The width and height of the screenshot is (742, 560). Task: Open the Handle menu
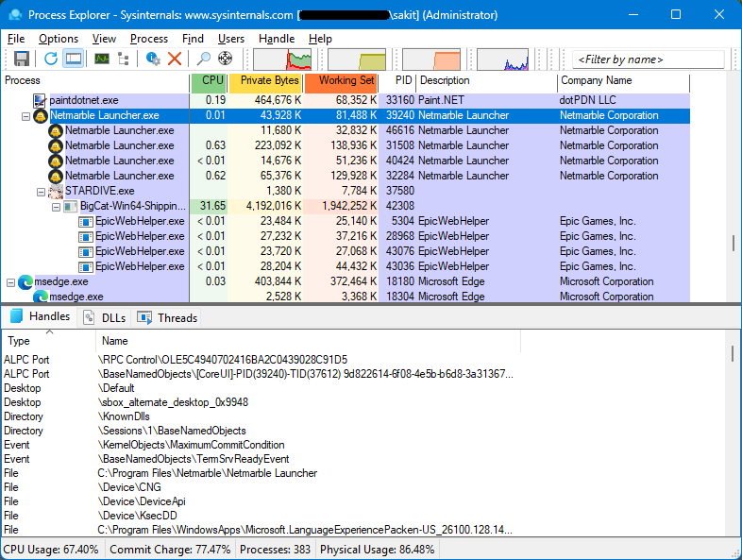click(x=277, y=39)
